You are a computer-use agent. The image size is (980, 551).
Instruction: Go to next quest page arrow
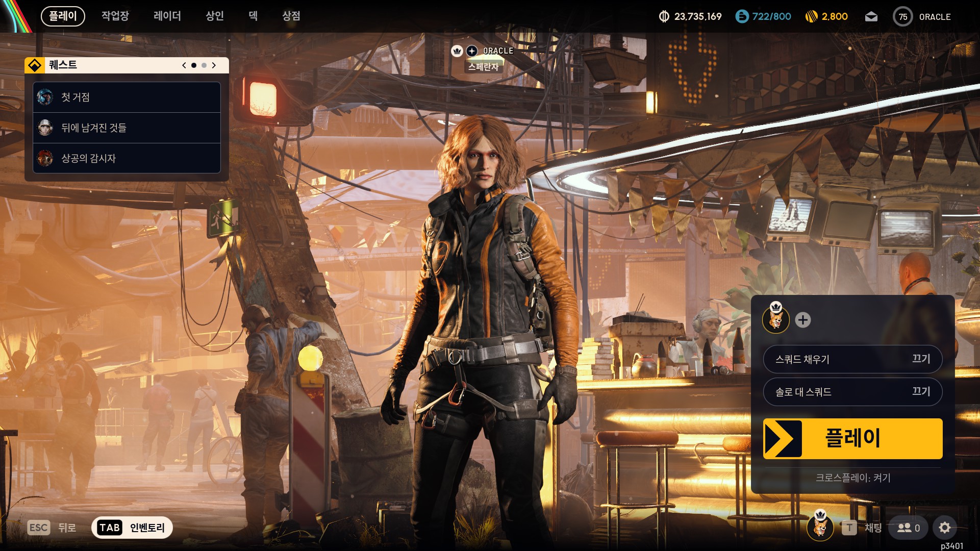point(214,65)
